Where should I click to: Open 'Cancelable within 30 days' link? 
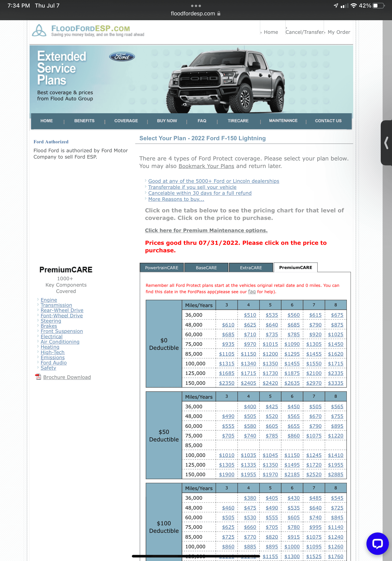tap(200, 193)
